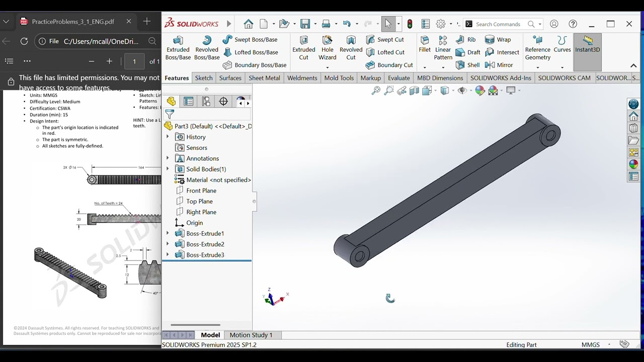Expand the Boss-Extrude3 feature

point(168,255)
